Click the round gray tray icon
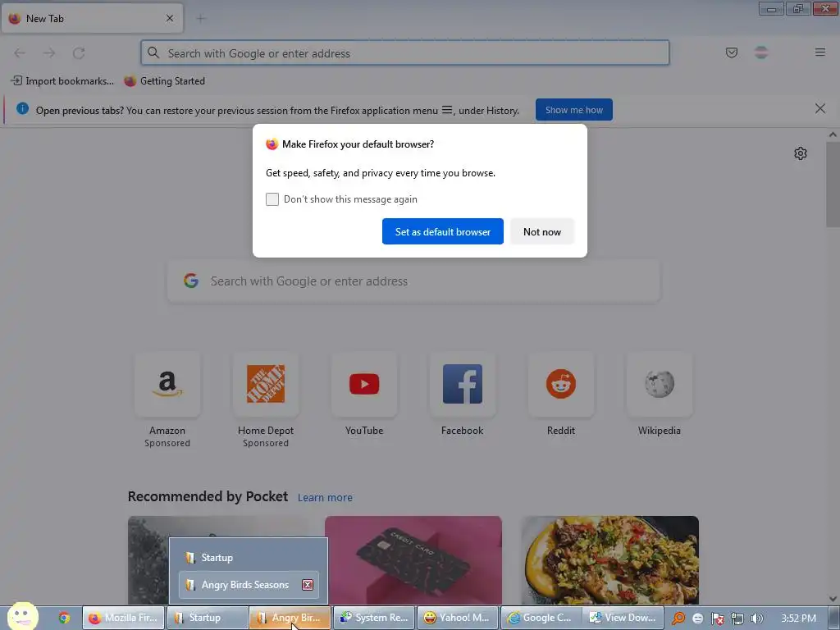This screenshot has width=840, height=630. click(697, 619)
